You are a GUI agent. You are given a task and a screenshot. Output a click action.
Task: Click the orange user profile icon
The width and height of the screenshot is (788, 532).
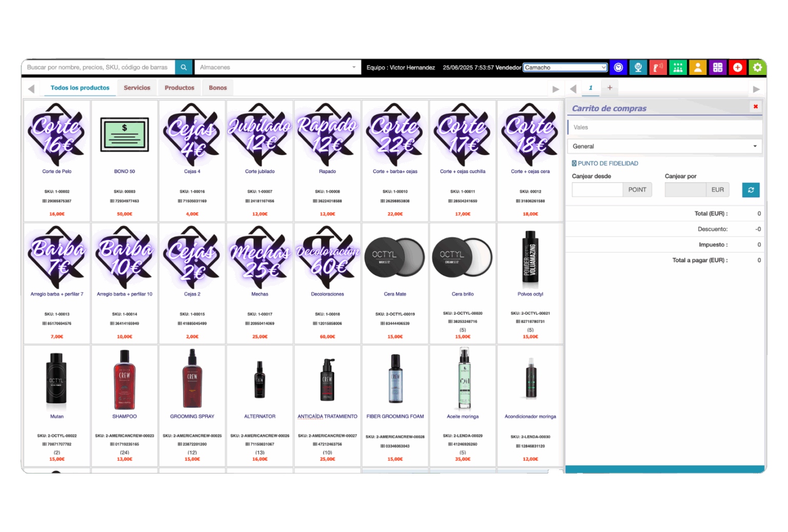pos(698,67)
